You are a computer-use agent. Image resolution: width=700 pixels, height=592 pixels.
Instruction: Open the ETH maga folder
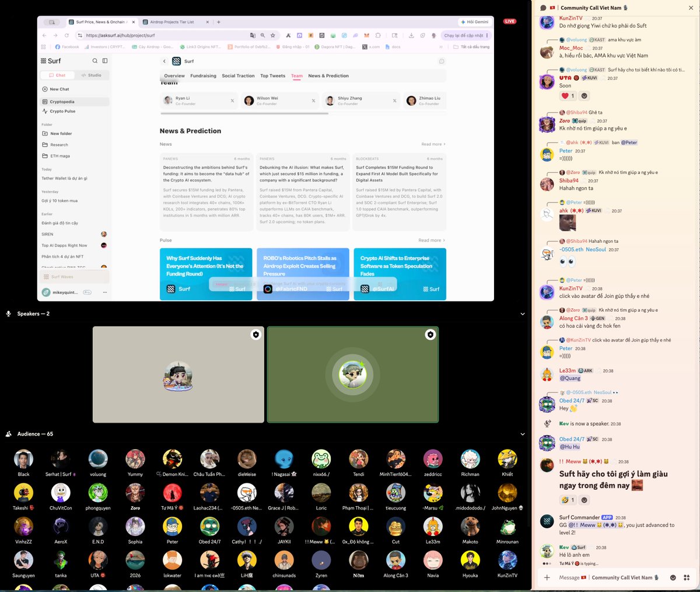56,156
